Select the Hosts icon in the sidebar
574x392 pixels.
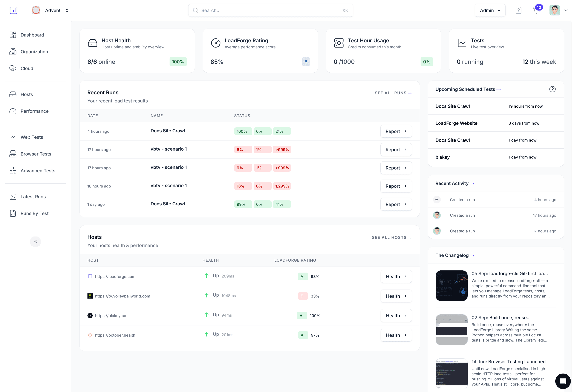[x=13, y=94]
